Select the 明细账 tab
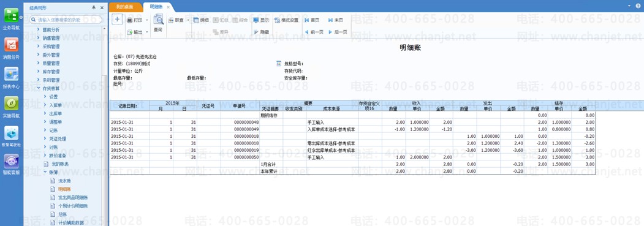 156,7
